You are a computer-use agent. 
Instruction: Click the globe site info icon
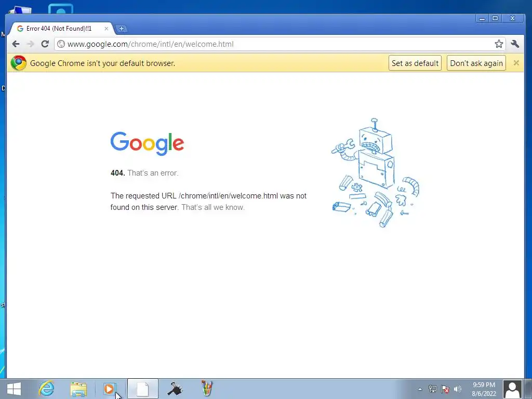pyautogui.click(x=61, y=44)
